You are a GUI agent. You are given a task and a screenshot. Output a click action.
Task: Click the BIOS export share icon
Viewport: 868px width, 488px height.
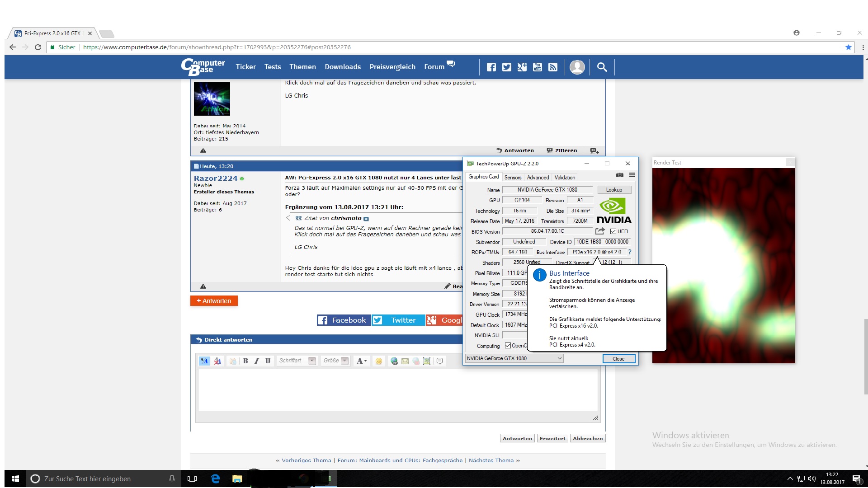(x=600, y=231)
